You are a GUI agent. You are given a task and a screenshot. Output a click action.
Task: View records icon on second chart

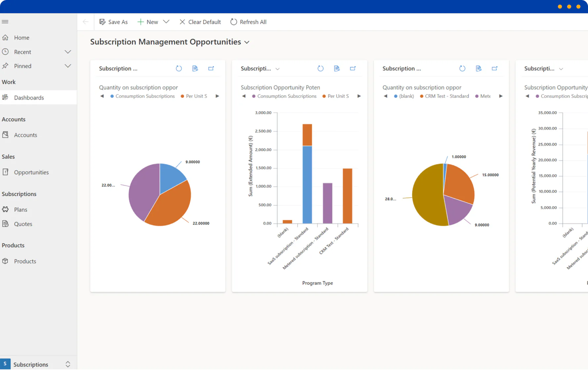coord(337,68)
